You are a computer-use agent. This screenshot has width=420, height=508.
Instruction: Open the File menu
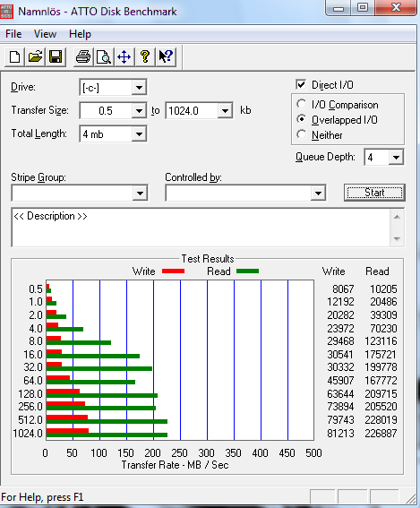pyautogui.click(x=13, y=34)
